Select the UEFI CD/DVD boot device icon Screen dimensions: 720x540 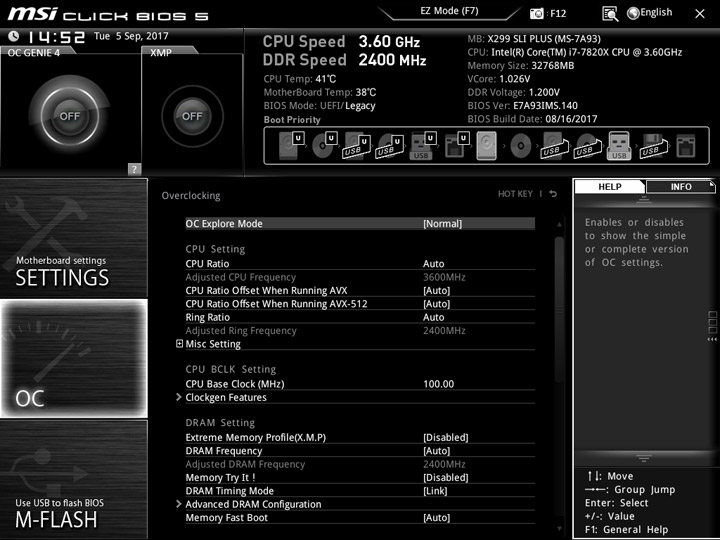[x=324, y=145]
